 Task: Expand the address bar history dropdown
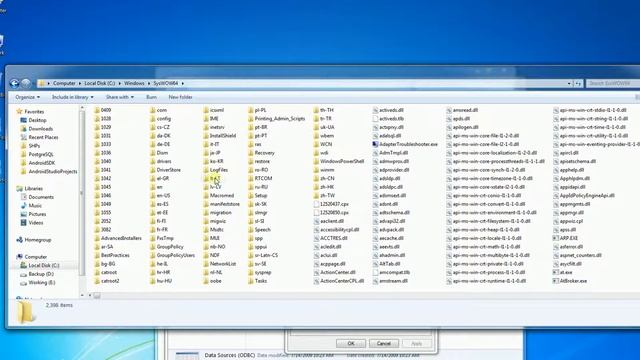point(569,83)
